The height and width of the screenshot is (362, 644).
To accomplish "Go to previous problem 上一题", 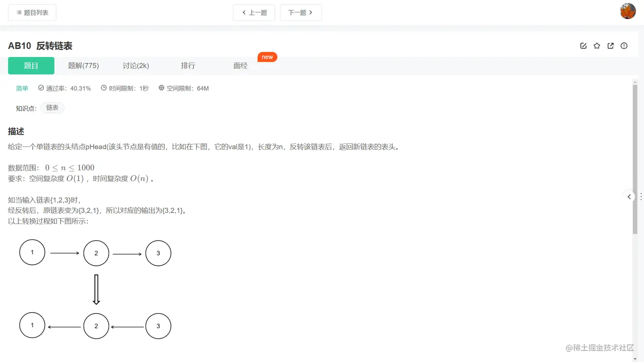I will 254,13.
